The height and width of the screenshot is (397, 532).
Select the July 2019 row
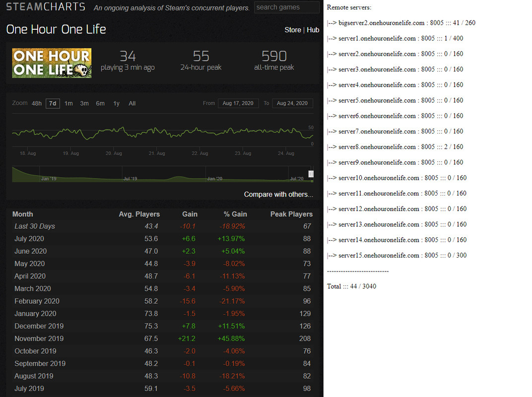[162, 389]
